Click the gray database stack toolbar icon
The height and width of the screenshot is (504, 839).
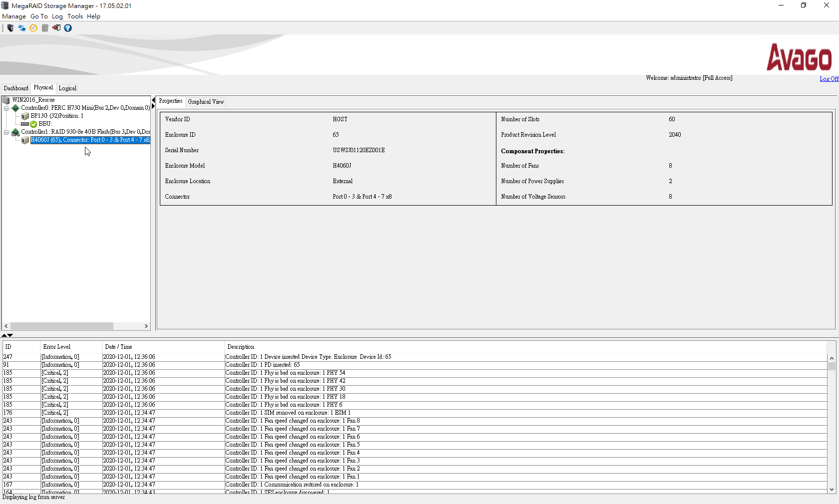tap(45, 28)
